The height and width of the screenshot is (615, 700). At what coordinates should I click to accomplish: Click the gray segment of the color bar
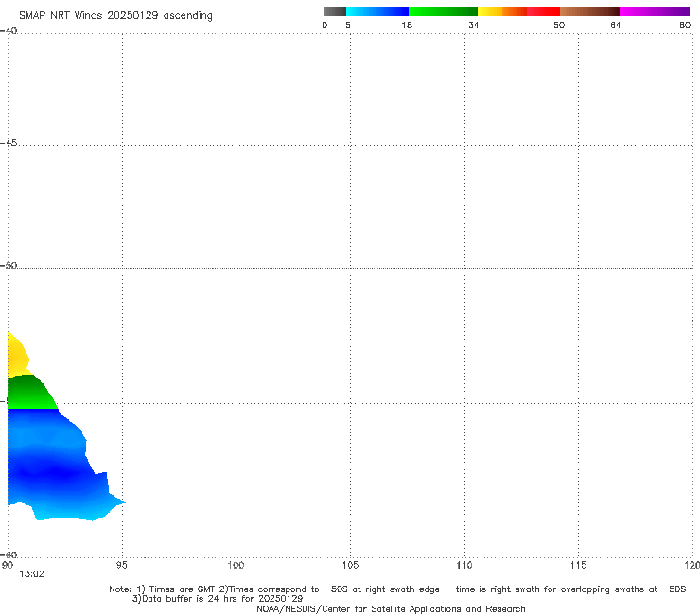[x=334, y=11]
